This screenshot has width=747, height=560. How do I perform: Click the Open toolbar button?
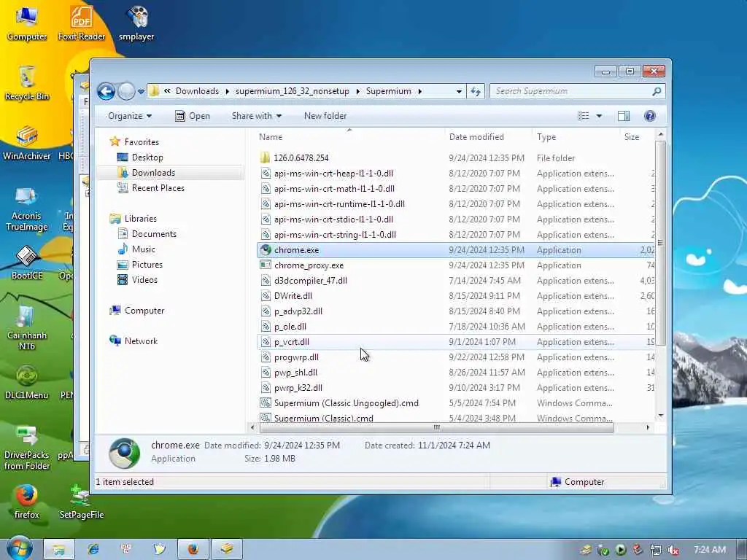(193, 116)
